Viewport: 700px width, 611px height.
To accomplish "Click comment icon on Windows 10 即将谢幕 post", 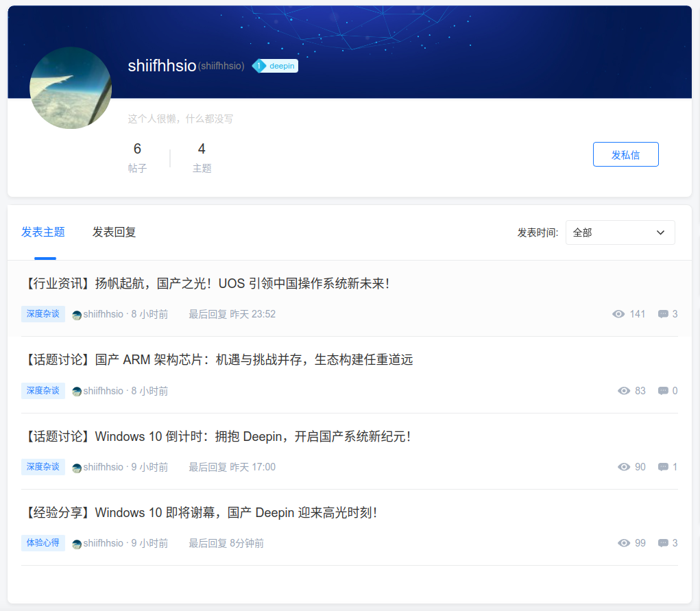I will tap(663, 543).
